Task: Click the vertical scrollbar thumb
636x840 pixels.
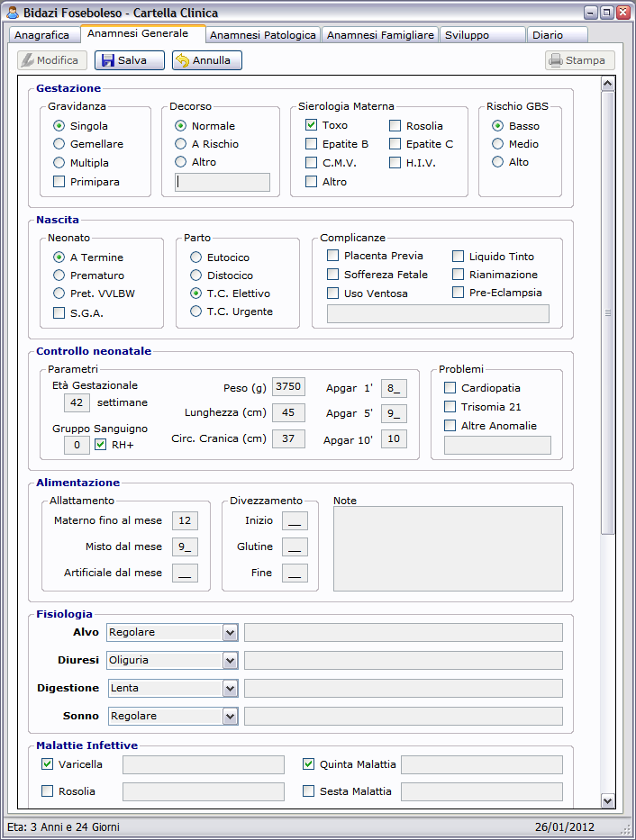Action: 607,312
